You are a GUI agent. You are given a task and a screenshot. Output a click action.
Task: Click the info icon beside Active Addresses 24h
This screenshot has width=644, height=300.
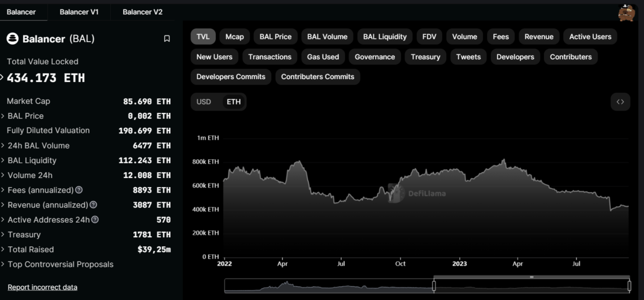[x=95, y=220]
